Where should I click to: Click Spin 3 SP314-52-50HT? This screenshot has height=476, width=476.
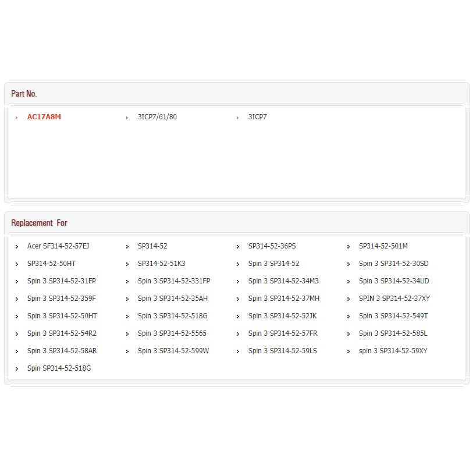[x=62, y=316]
